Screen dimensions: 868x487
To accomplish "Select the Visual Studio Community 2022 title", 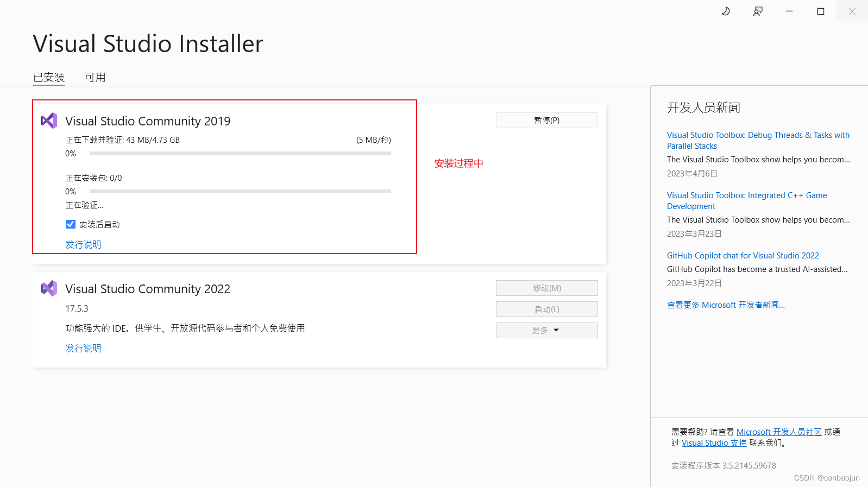I will [148, 288].
